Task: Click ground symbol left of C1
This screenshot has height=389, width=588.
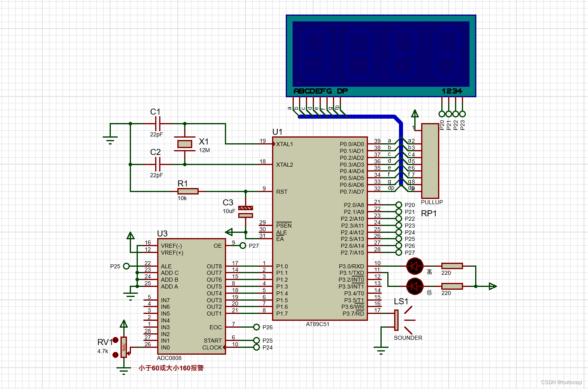Action: pos(110,140)
